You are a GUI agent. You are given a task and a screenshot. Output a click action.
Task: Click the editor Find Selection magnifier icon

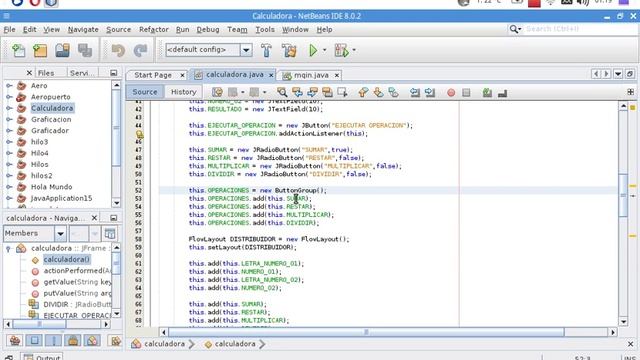[x=282, y=92]
